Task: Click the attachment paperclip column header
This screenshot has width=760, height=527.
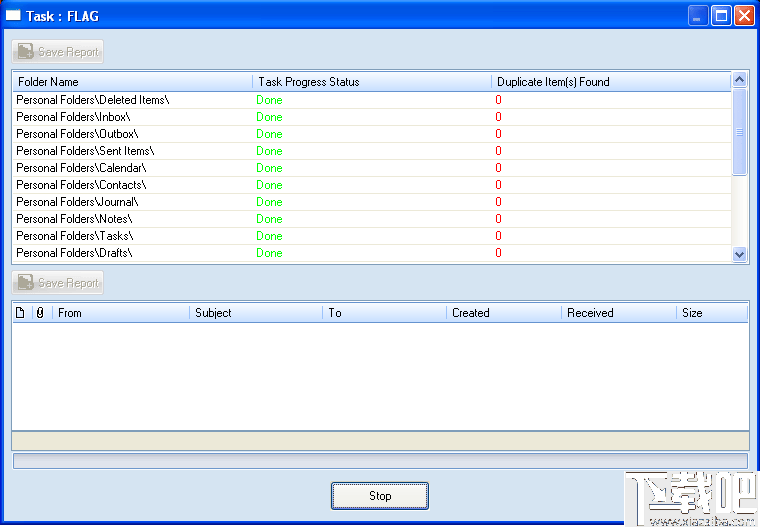Action: tap(41, 313)
